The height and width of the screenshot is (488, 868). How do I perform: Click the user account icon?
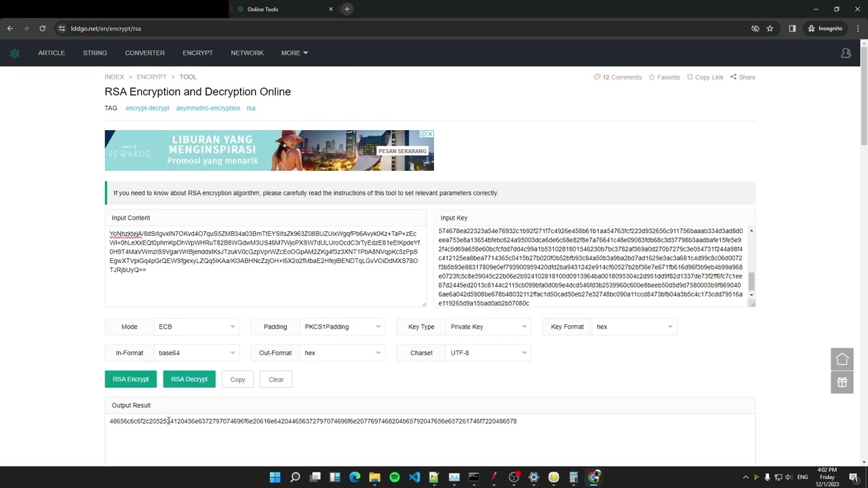846,53
